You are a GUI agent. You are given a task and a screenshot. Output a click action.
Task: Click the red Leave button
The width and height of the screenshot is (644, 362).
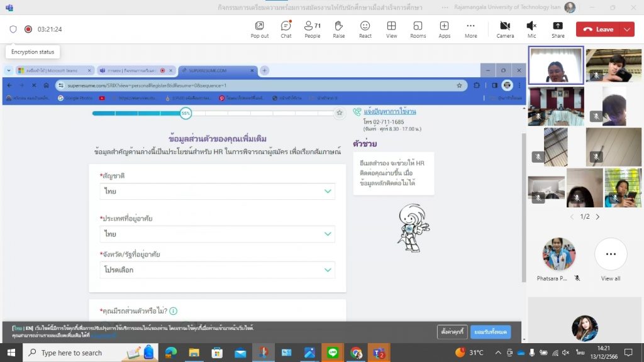(598, 30)
